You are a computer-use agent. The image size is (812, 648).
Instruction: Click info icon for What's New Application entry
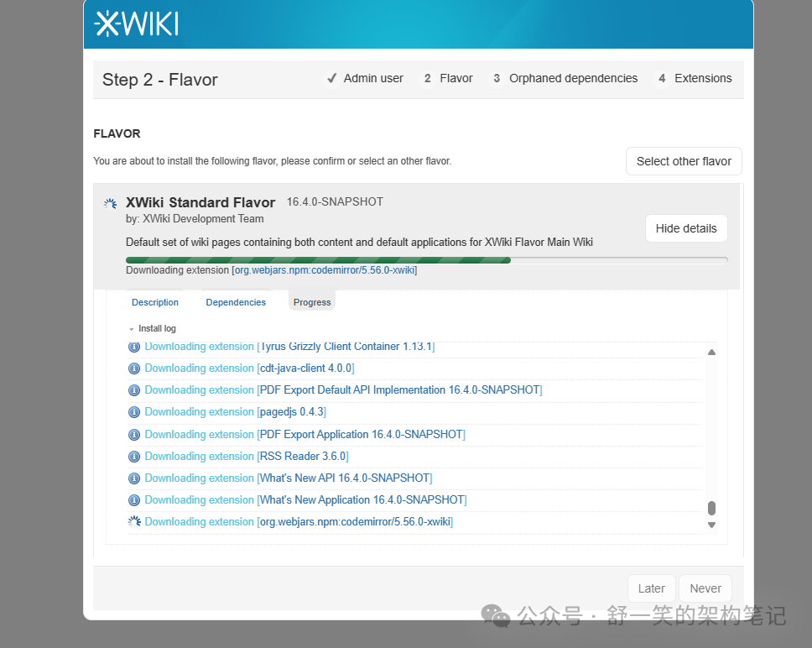click(134, 500)
